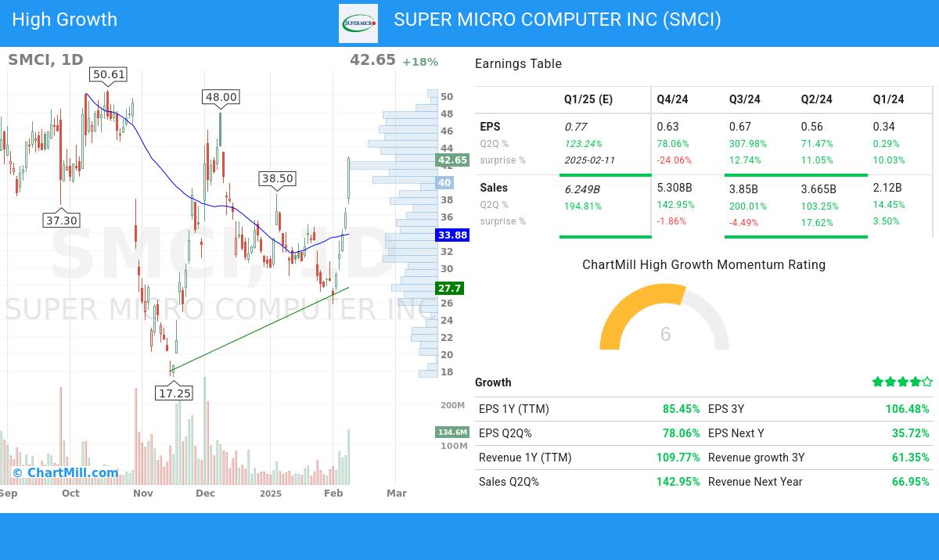Screen dimensions: 939x560
Task: Click the Earnings Table heading
Action: point(518,64)
